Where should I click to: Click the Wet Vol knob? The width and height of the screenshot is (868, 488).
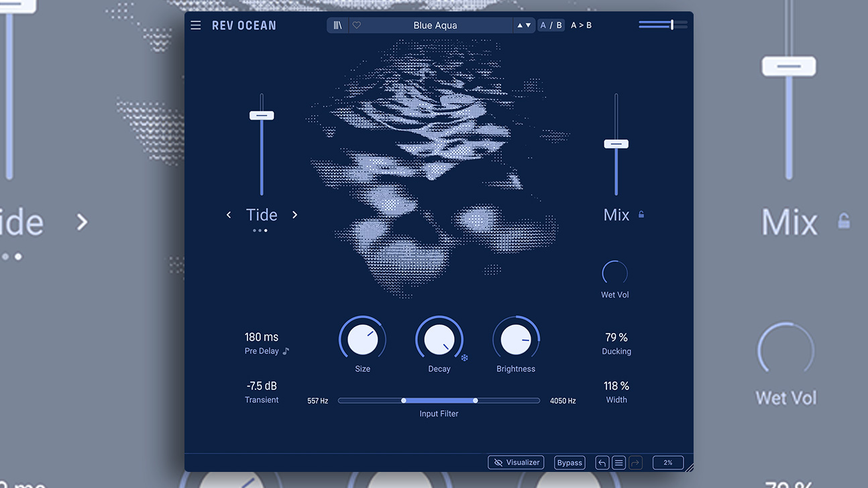click(x=614, y=273)
